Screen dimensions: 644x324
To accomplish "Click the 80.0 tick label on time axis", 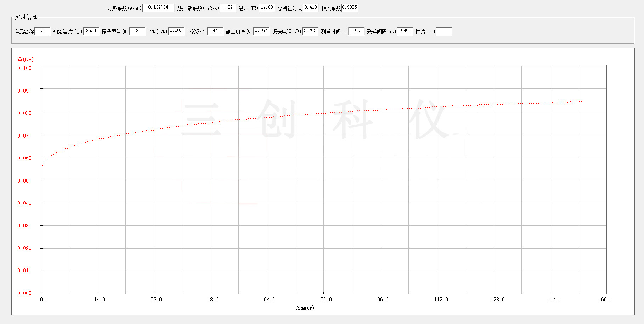I will coord(326,300).
